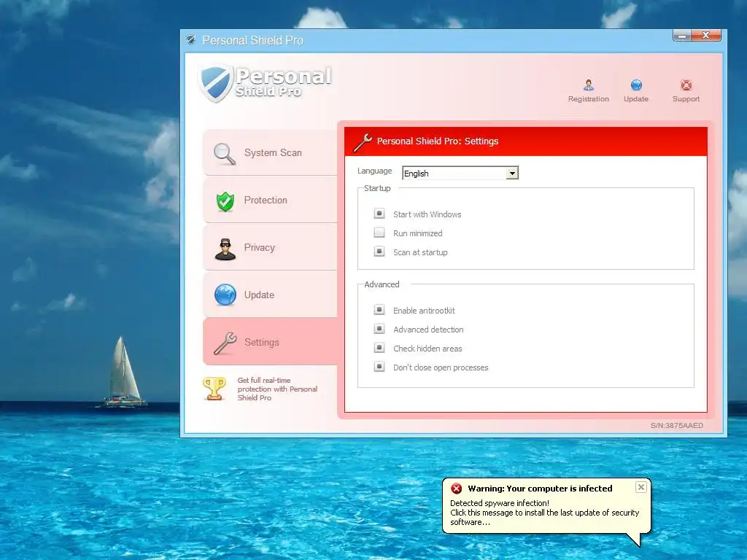Close the Personal Shield Pro window
This screenshot has height=560, width=747.
click(706, 35)
